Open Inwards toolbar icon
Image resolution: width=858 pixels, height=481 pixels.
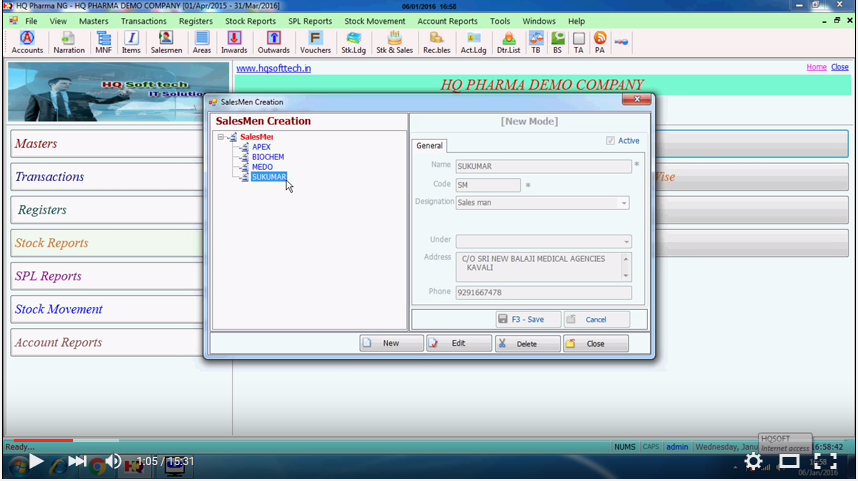pyautogui.click(x=234, y=42)
